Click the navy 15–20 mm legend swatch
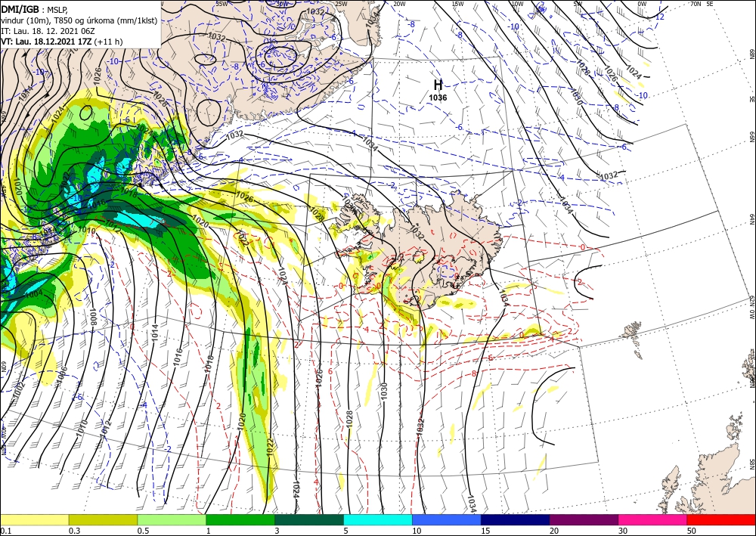 coord(516,519)
